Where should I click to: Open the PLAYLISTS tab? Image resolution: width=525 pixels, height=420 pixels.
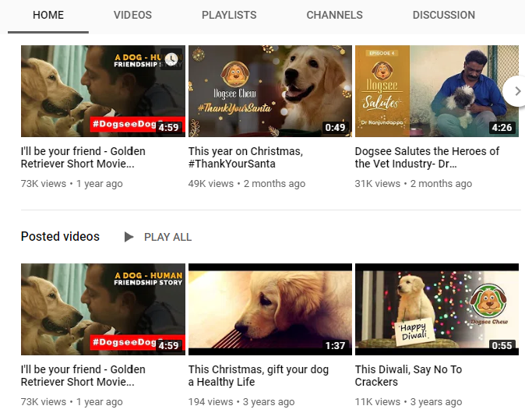(229, 15)
